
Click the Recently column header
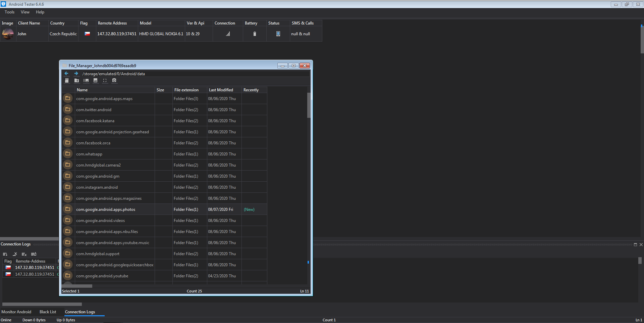tap(254, 90)
